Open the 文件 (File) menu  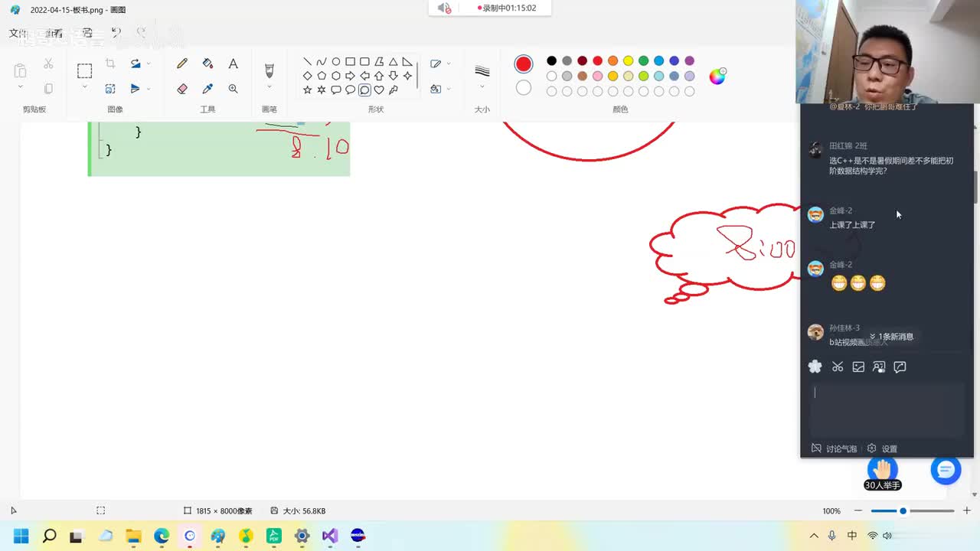18,33
